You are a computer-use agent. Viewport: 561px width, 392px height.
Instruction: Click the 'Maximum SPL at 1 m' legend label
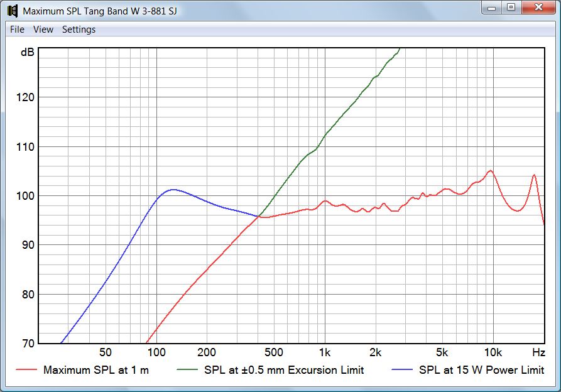96,370
